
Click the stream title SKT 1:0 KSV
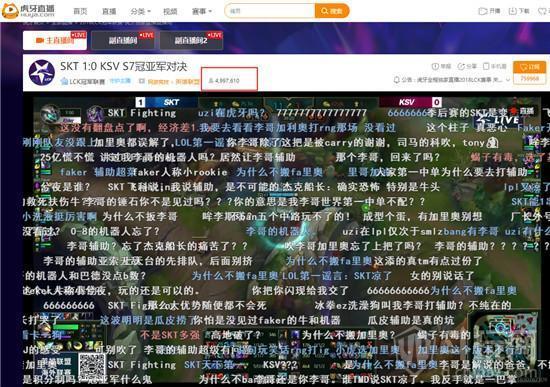click(123, 66)
